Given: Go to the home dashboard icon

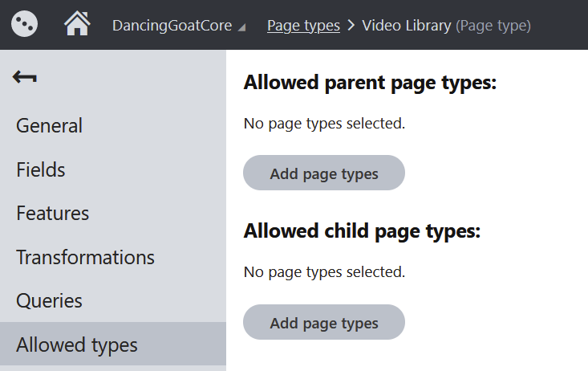Looking at the screenshot, I should [x=77, y=23].
